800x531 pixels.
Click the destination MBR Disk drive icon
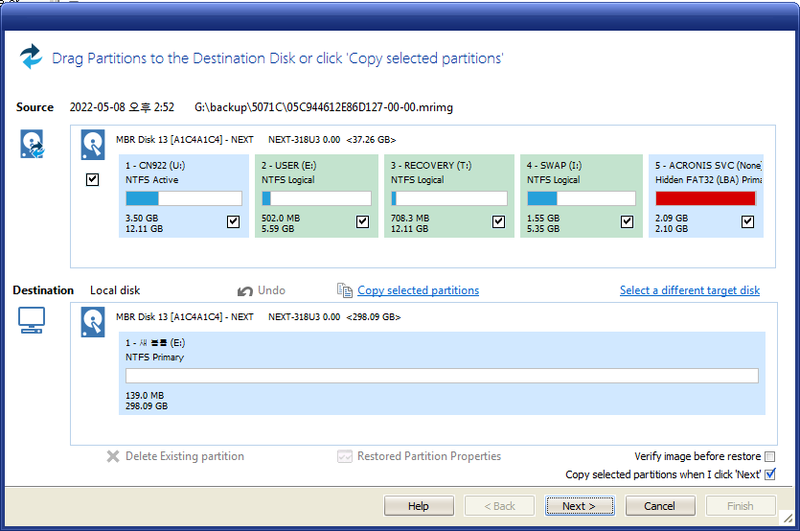(x=93, y=322)
